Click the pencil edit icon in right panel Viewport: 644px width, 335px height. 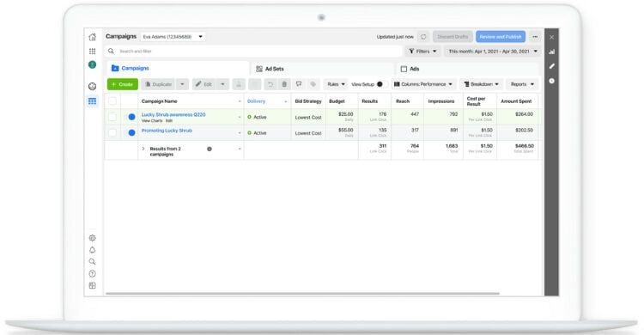pyautogui.click(x=551, y=66)
